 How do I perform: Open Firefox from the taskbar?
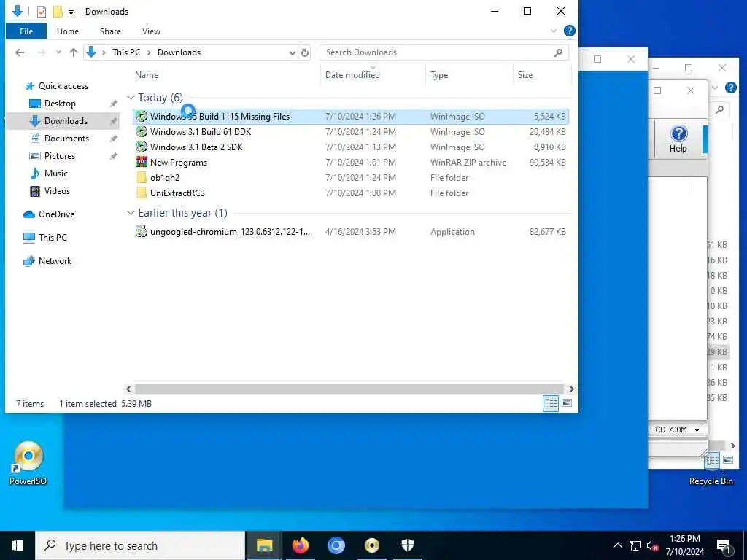point(300,545)
